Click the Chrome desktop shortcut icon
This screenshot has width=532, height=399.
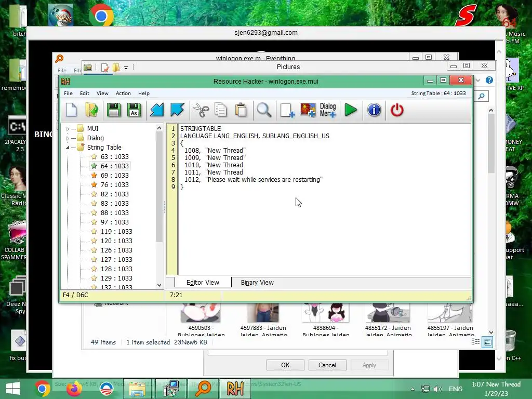(101, 16)
